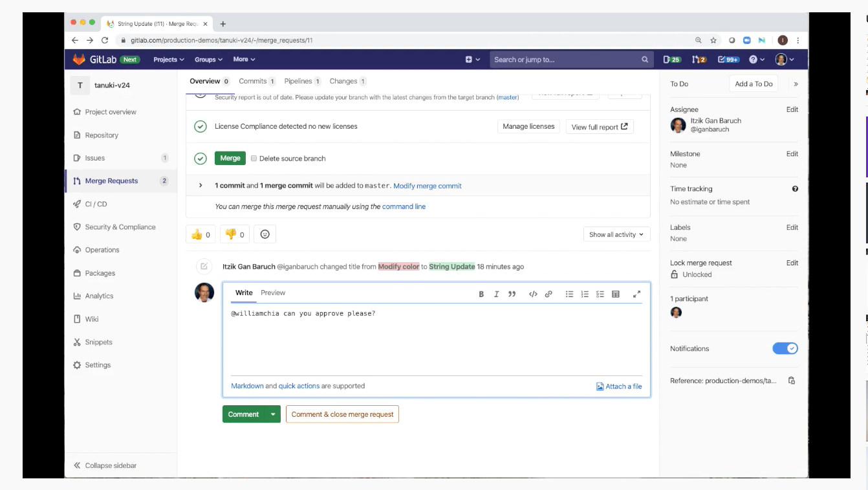Insert a table into the comment
The height and width of the screenshot is (490, 868).
click(615, 293)
